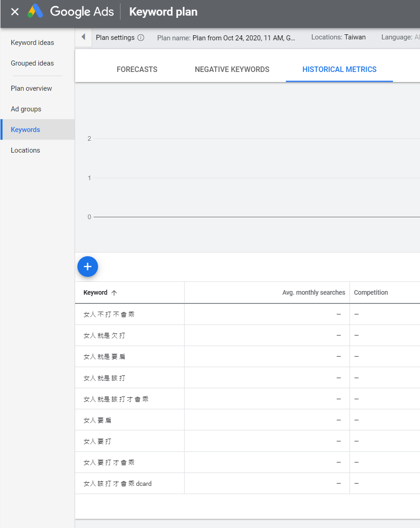Click the Google Ads logo
The height and width of the screenshot is (528, 420).
pos(35,11)
